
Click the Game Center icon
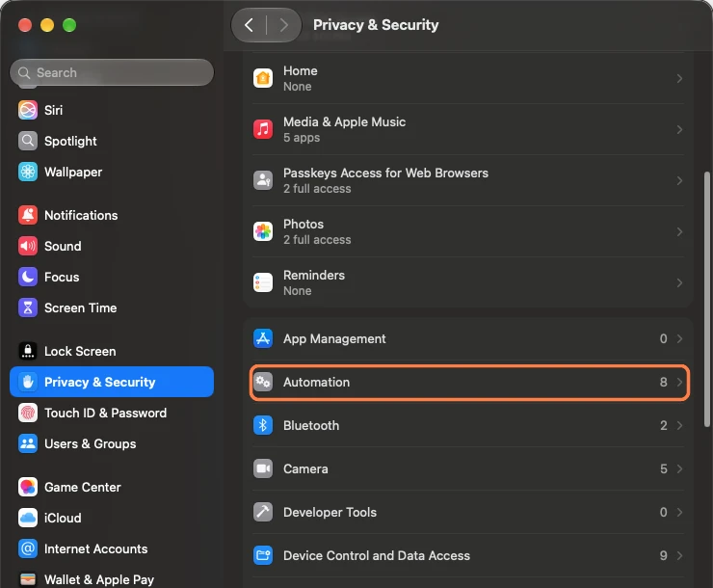(x=28, y=487)
